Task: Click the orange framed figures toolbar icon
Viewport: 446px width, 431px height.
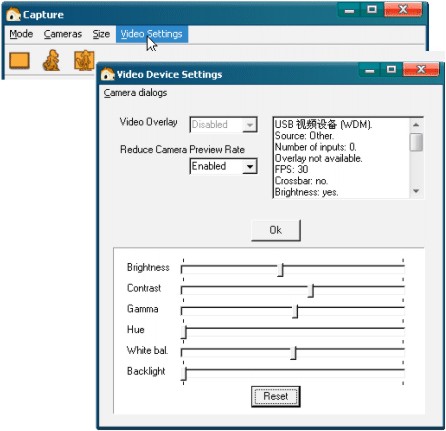Action: (x=84, y=60)
